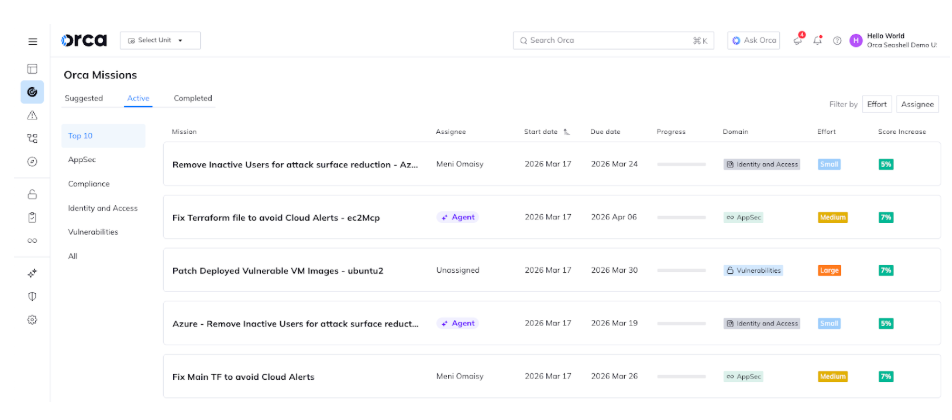The image size is (952, 420).
Task: Click Small effort tag on first mission row
Action: [829, 164]
